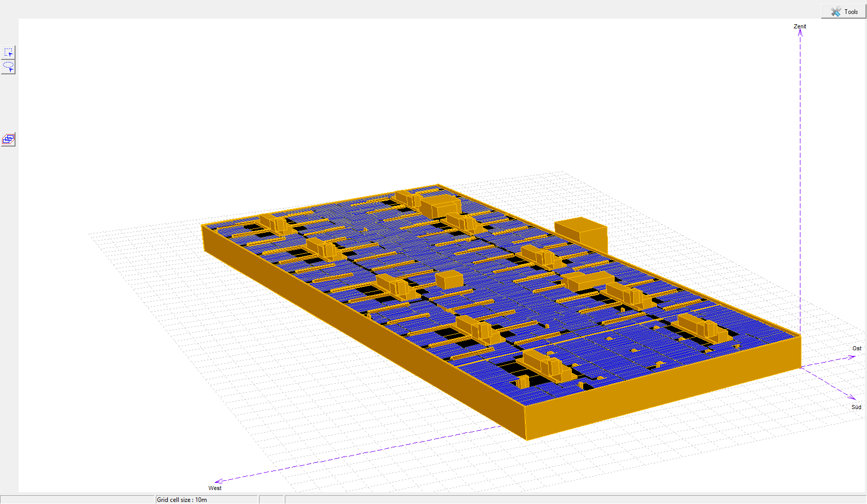Click the Zenit axis label
Image resolution: width=867 pixels, height=504 pixels.
pyautogui.click(x=800, y=26)
